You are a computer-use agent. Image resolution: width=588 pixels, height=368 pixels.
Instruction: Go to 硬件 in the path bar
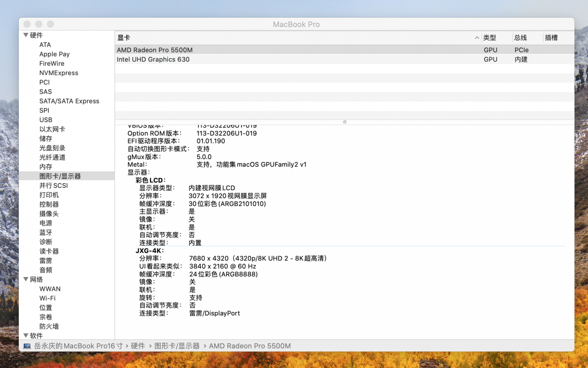[138, 346]
